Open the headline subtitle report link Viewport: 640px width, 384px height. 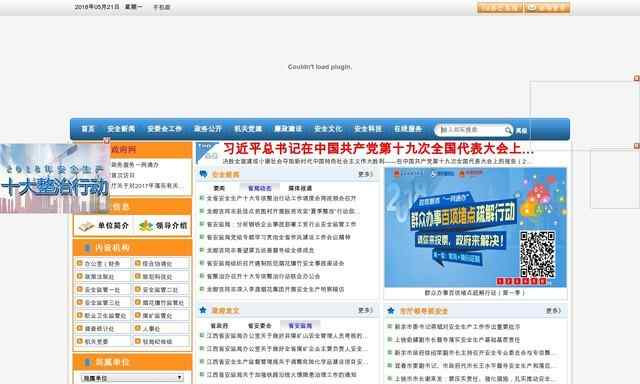375,162
